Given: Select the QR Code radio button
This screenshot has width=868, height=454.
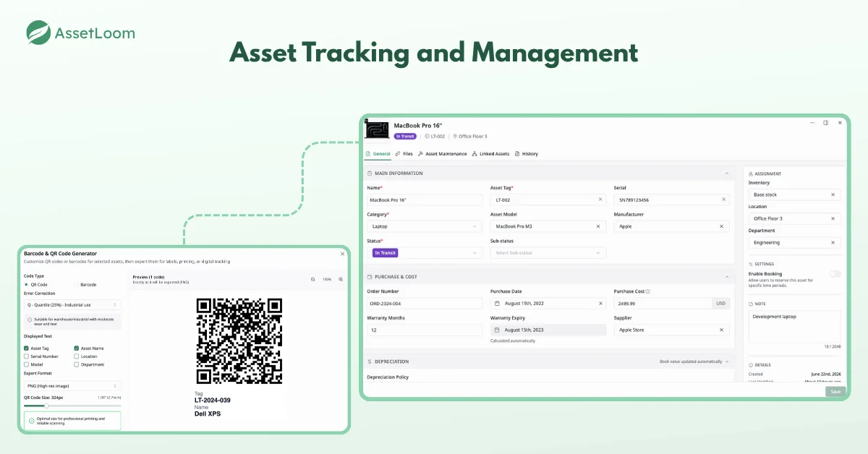Looking at the screenshot, I should click(x=27, y=285).
